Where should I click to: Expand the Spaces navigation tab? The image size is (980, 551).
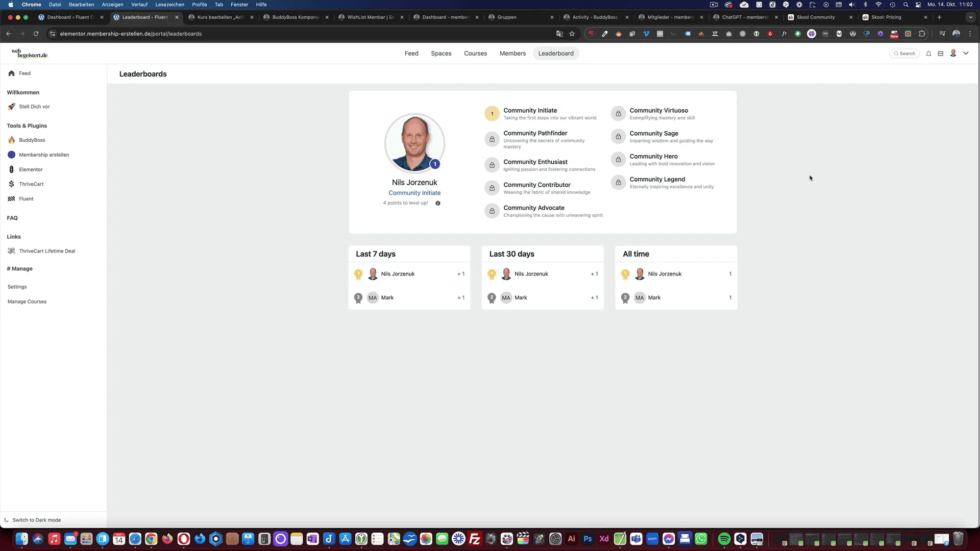(x=442, y=53)
